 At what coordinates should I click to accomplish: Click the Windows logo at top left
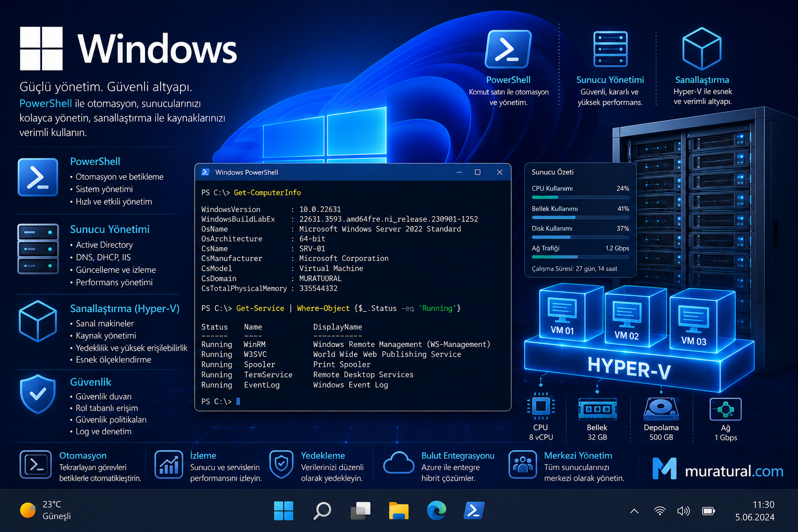click(42, 49)
